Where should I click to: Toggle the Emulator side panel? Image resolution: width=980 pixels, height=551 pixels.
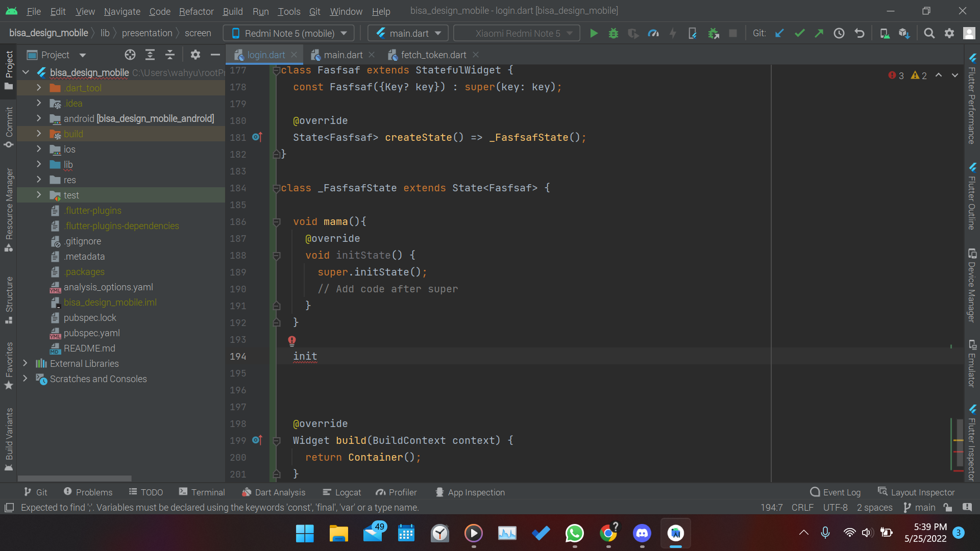[x=972, y=364]
